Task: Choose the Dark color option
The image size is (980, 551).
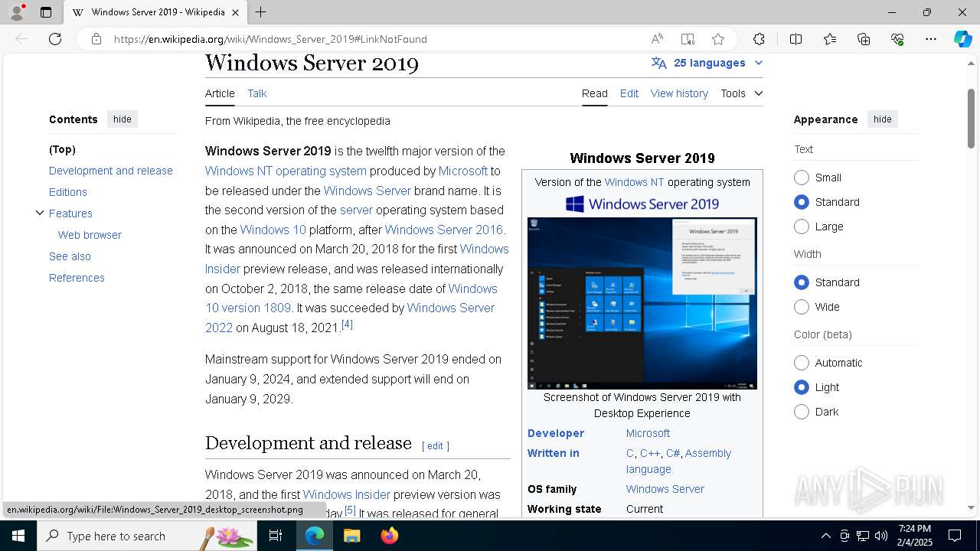Action: coord(802,412)
